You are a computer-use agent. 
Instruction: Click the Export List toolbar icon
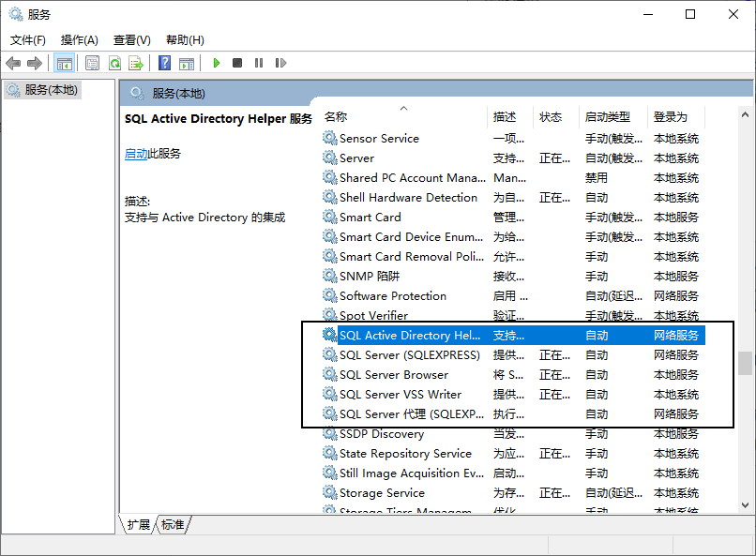click(x=136, y=63)
